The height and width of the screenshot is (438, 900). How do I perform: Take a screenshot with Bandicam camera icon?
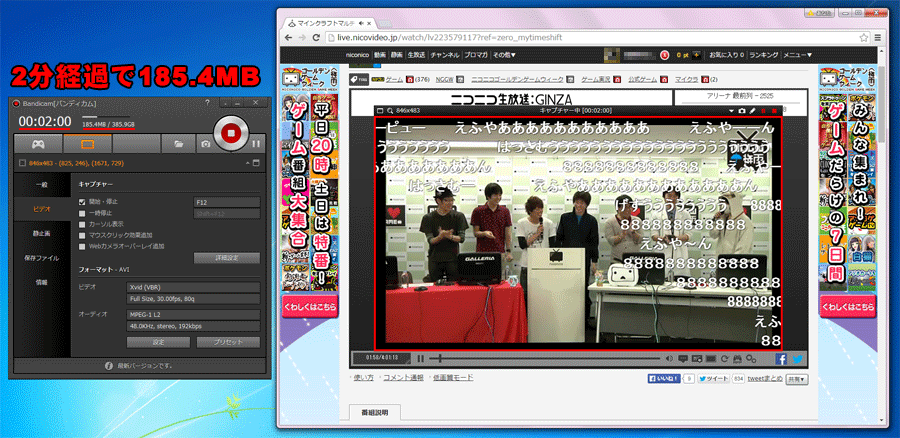pyautogui.click(x=205, y=144)
